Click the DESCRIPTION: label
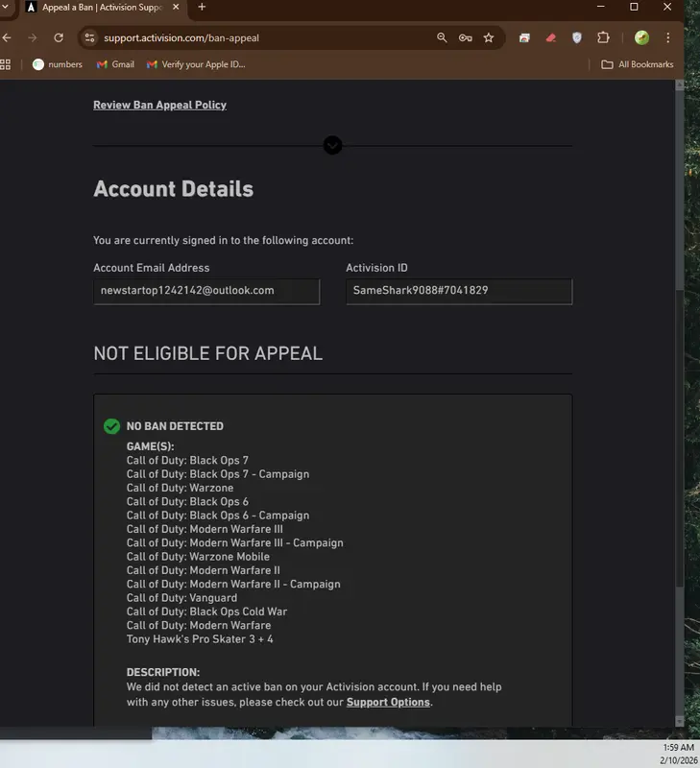This screenshot has height=768, width=700. pyautogui.click(x=163, y=672)
